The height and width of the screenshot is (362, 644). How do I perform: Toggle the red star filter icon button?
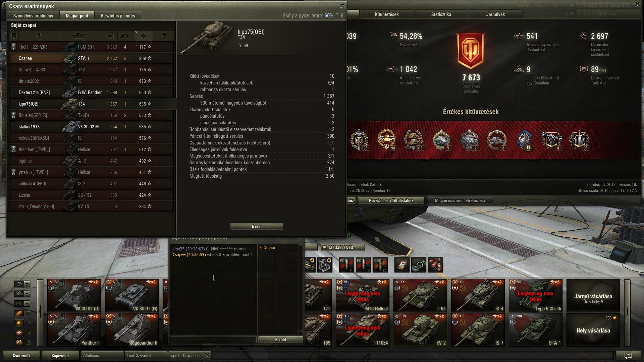[19, 333]
